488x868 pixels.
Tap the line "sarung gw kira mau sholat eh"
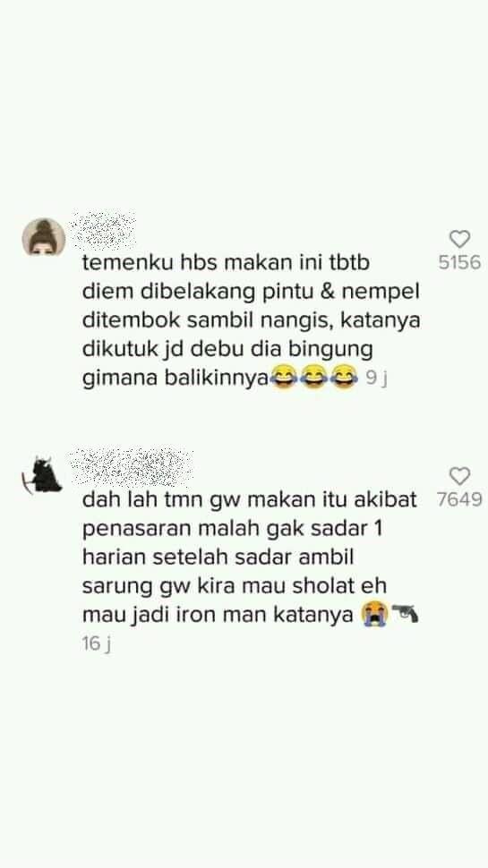click(235, 586)
